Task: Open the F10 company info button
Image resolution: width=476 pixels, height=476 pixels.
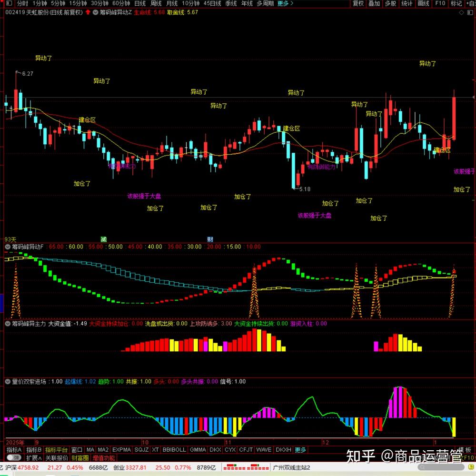Action: [440, 3]
